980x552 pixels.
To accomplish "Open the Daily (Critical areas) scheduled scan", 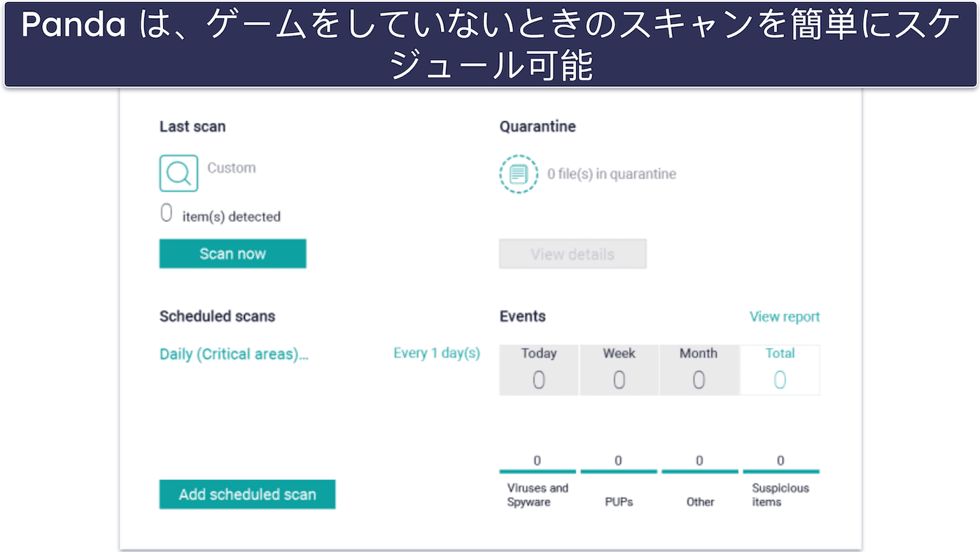I will coord(234,354).
